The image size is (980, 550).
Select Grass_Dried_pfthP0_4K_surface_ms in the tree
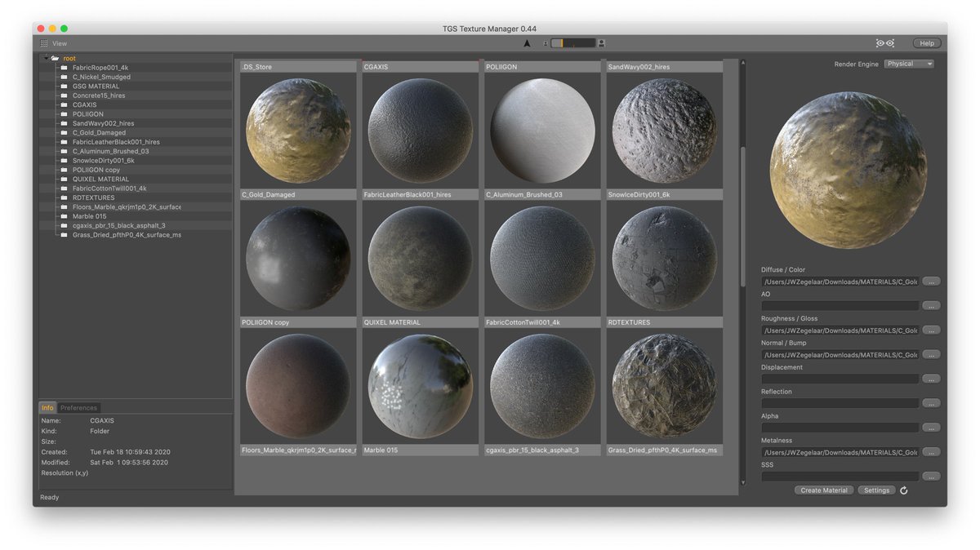127,235
